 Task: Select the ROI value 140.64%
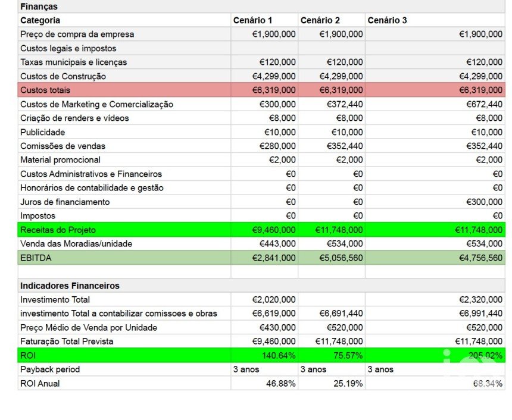pos(279,355)
